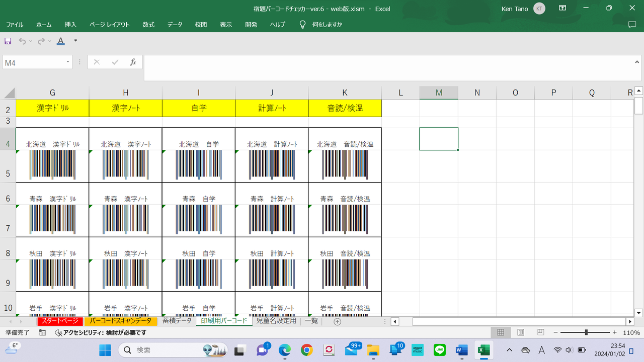Click the formula bar Cancel X icon
The width and height of the screenshot is (644, 362).
pos(97,62)
